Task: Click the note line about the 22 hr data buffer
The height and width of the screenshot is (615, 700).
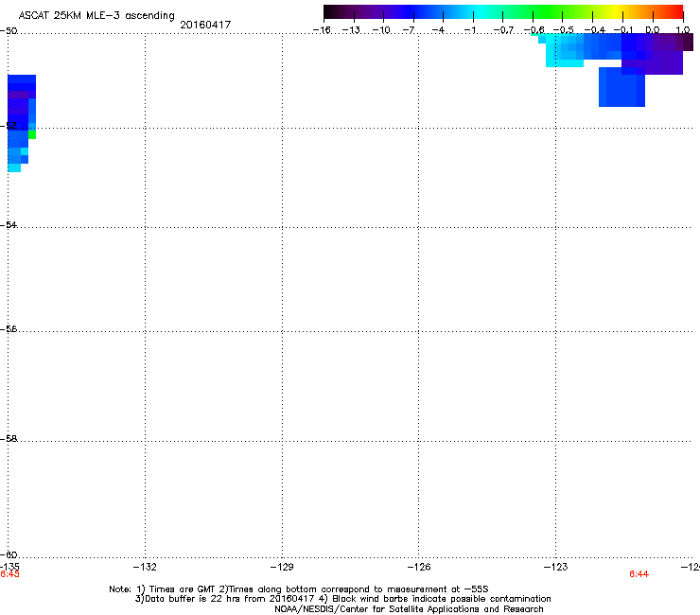Action: 342,599
